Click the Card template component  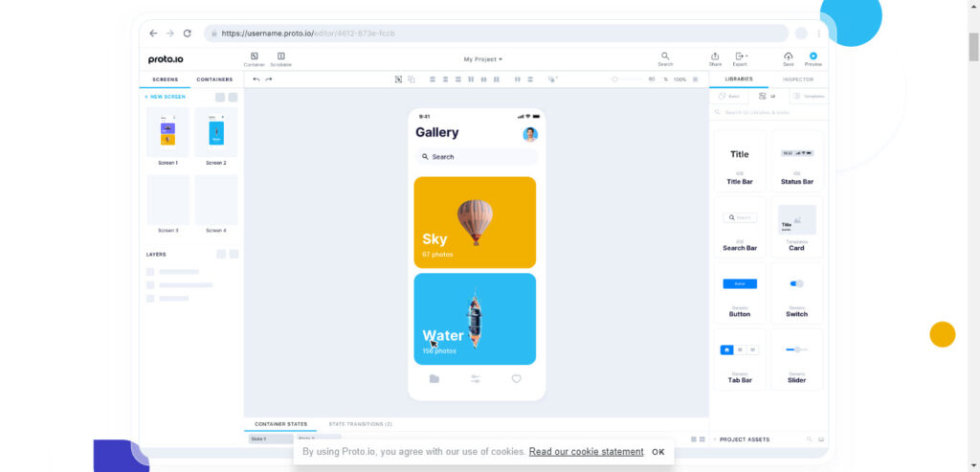(x=796, y=228)
